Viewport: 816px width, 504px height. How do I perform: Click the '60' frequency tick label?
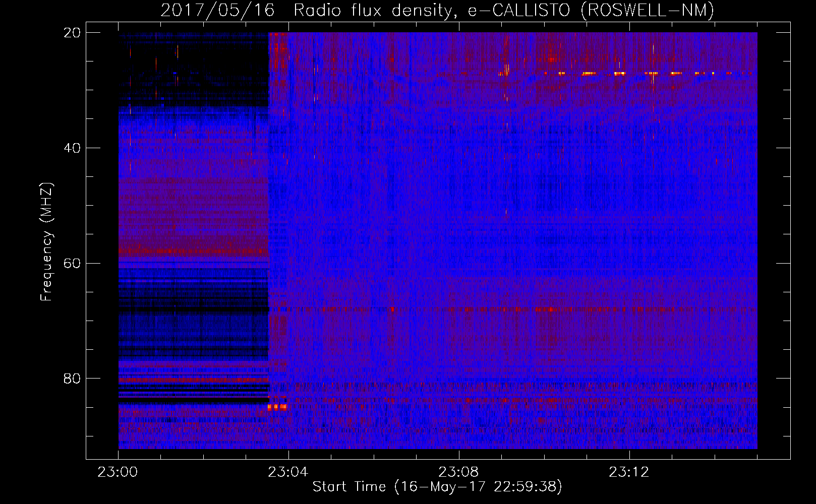(x=72, y=264)
